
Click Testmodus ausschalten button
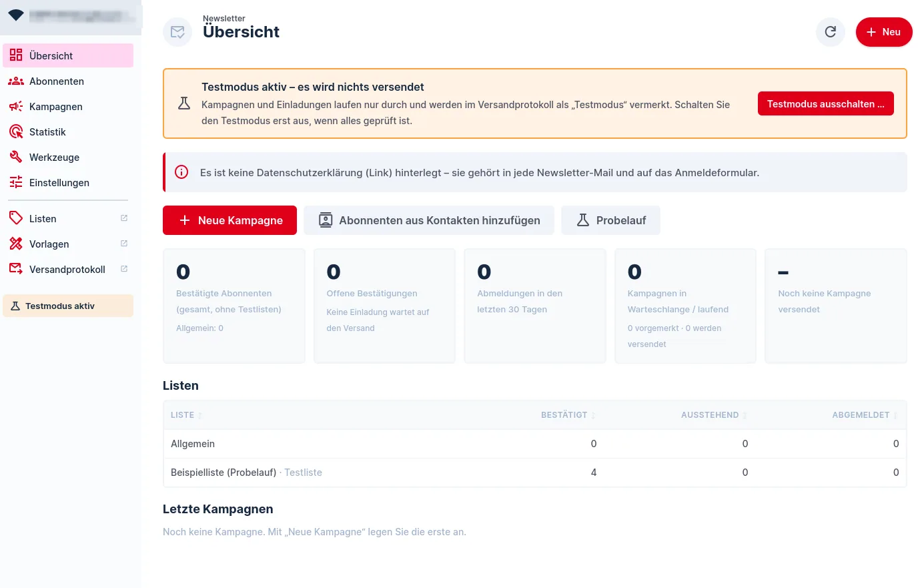[x=826, y=103]
